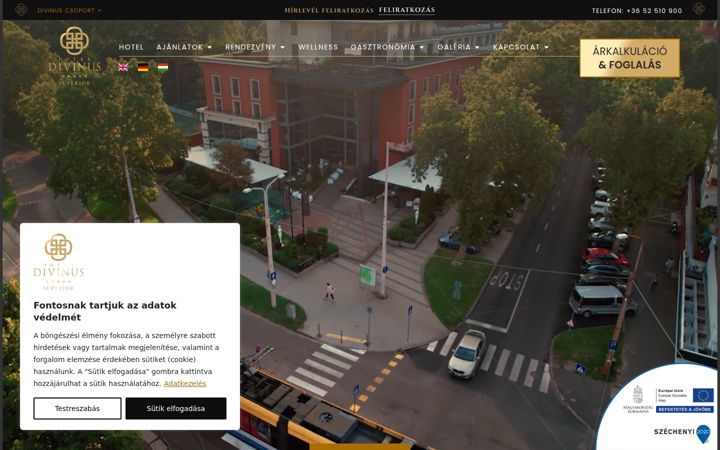Open the Ajánlatok menu dropdown

coord(184,47)
